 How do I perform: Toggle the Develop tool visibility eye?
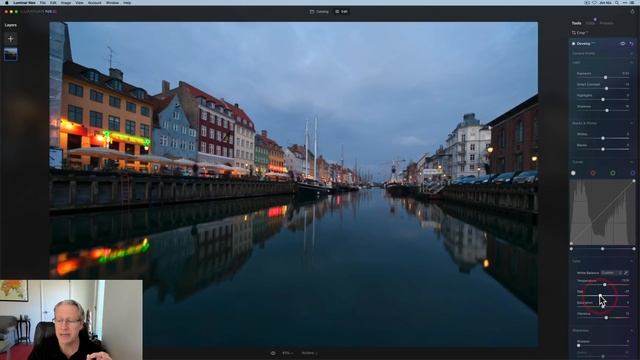[622, 43]
